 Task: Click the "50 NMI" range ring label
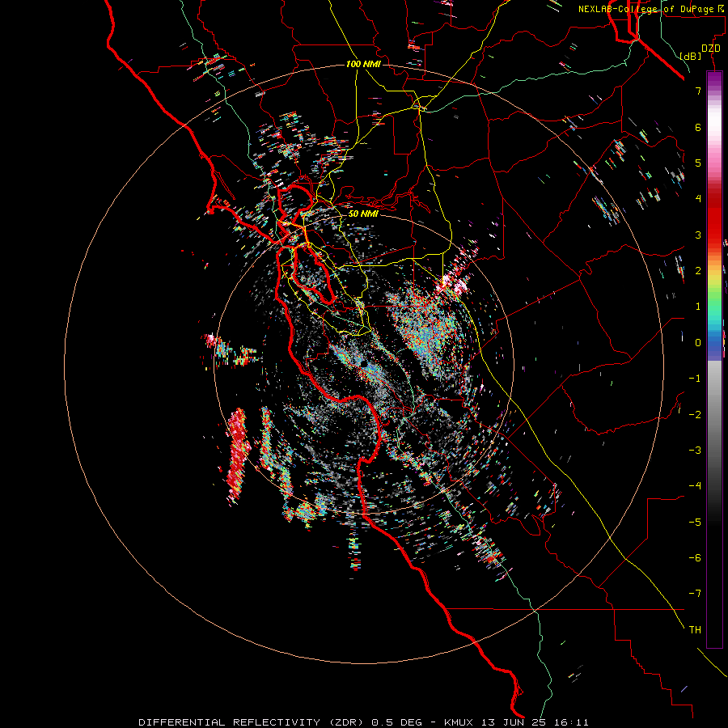(363, 214)
